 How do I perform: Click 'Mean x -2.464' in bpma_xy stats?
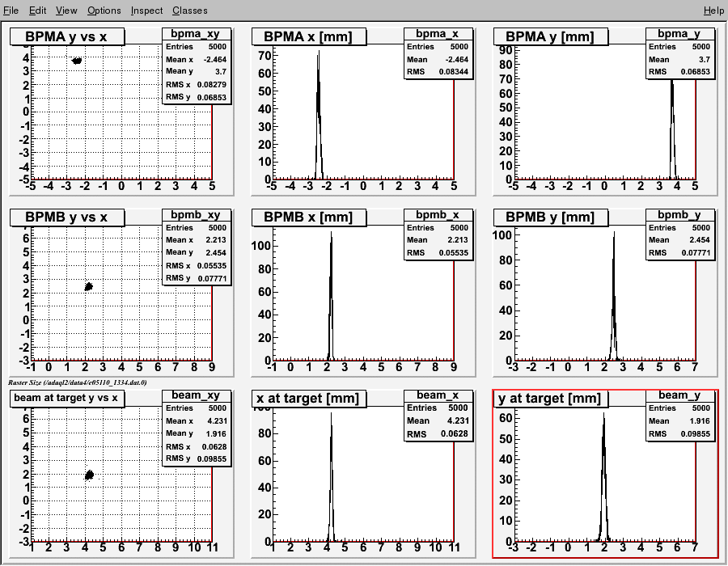coord(196,59)
